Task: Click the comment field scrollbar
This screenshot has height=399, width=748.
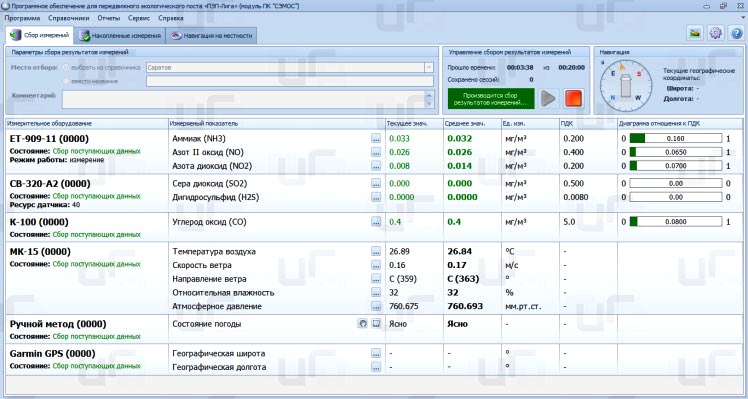Action: (429, 100)
